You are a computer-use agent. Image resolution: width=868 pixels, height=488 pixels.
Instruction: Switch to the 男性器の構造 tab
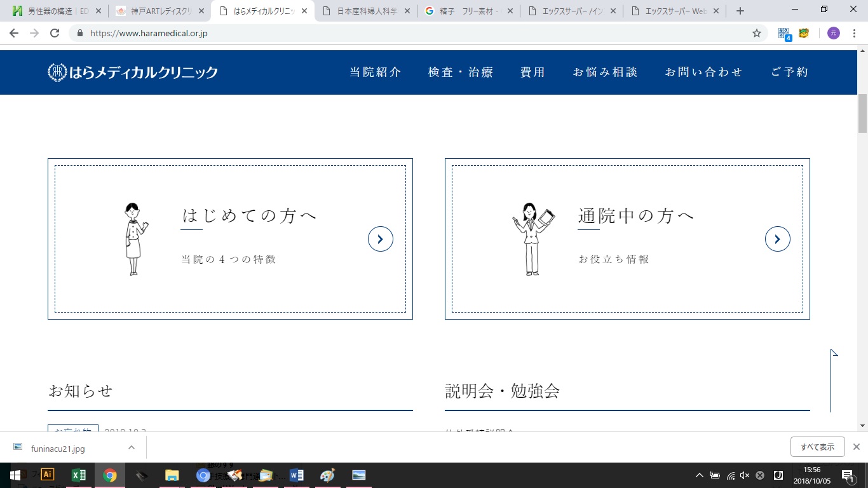[58, 11]
